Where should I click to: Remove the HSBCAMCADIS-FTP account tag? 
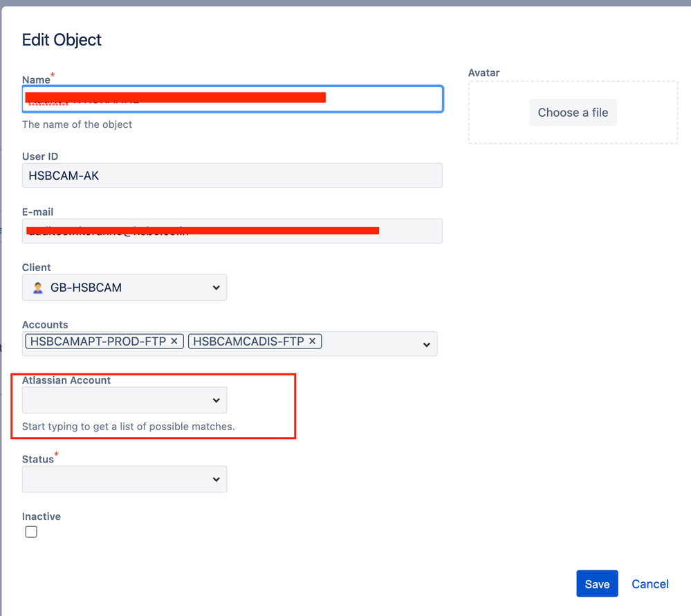tap(312, 341)
